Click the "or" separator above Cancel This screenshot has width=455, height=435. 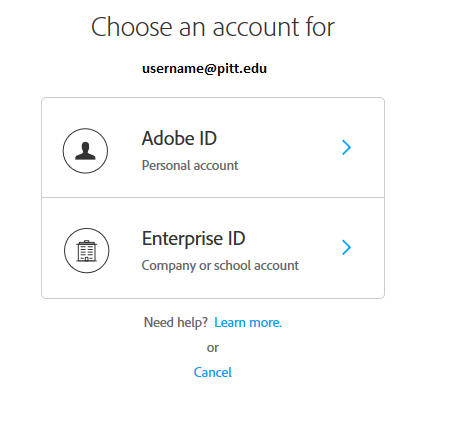click(213, 348)
